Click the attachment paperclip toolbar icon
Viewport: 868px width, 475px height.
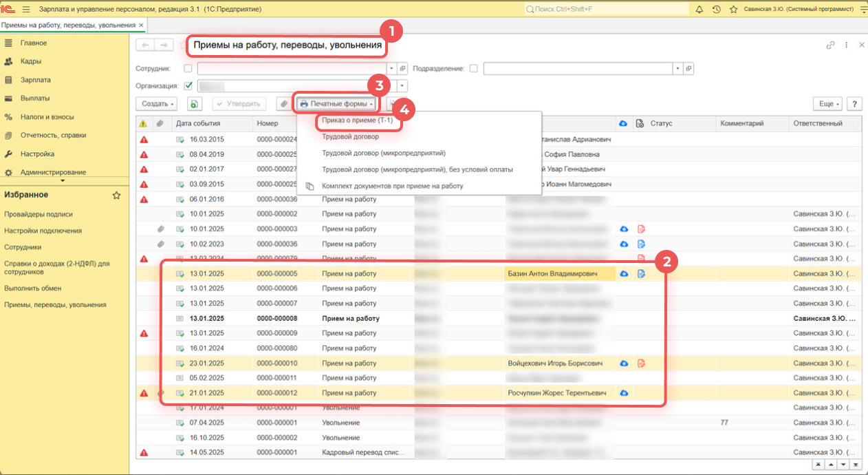point(283,104)
